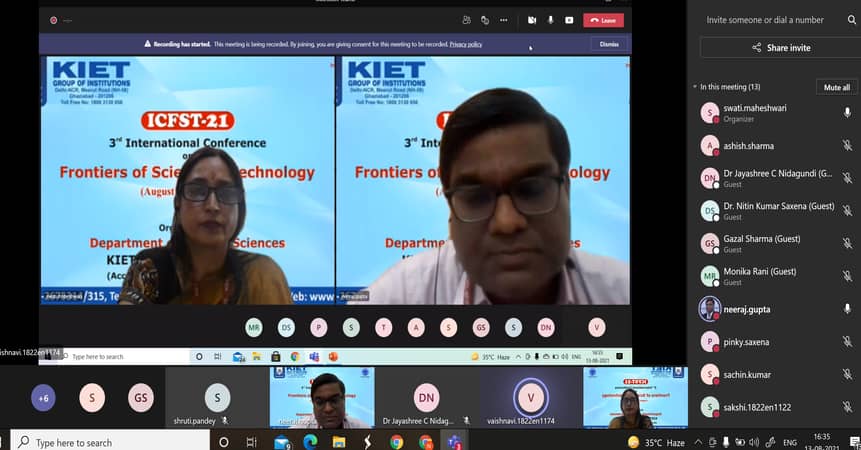This screenshot has height=450, width=861.
Task: Click Share invite button
Action: 781,48
